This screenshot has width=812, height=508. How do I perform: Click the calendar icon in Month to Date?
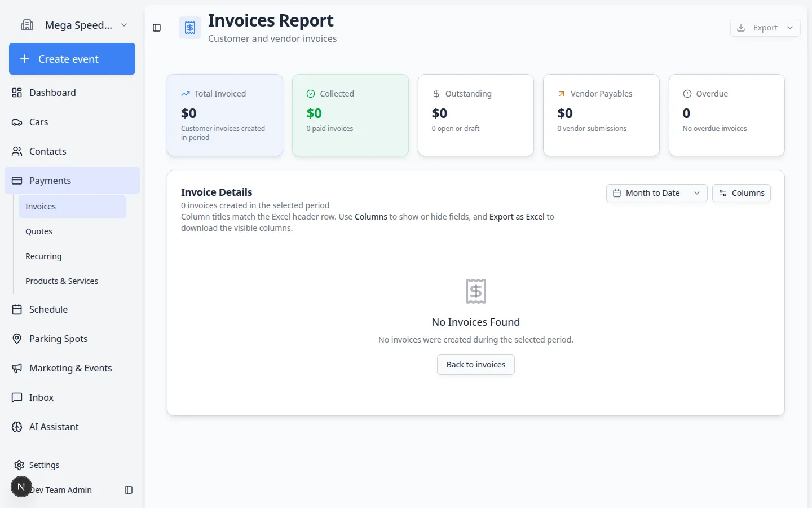[617, 193]
